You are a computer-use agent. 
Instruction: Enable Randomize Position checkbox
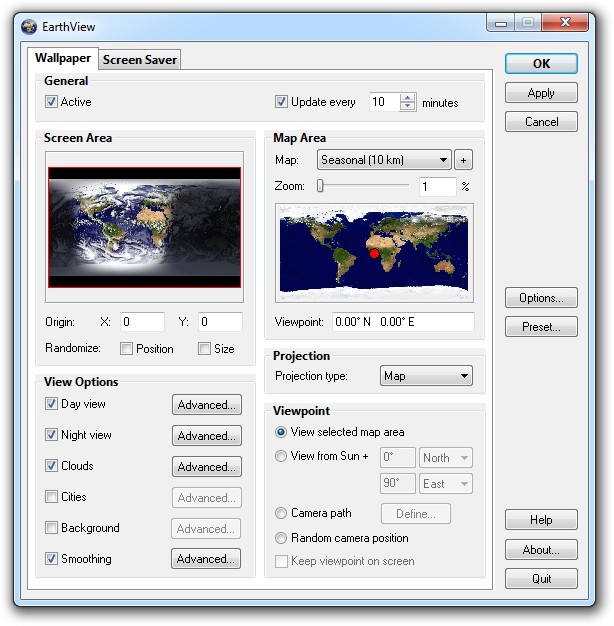(x=126, y=349)
